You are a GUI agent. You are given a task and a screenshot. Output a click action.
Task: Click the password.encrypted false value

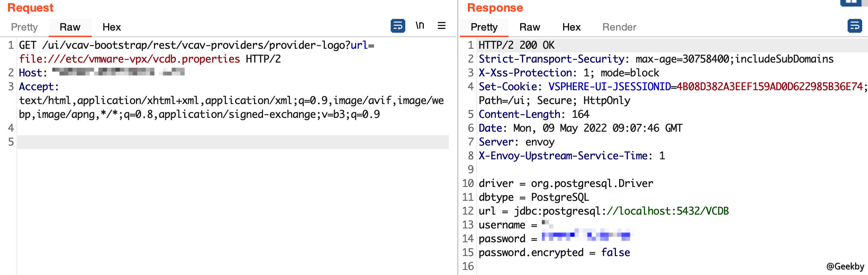[x=615, y=252]
